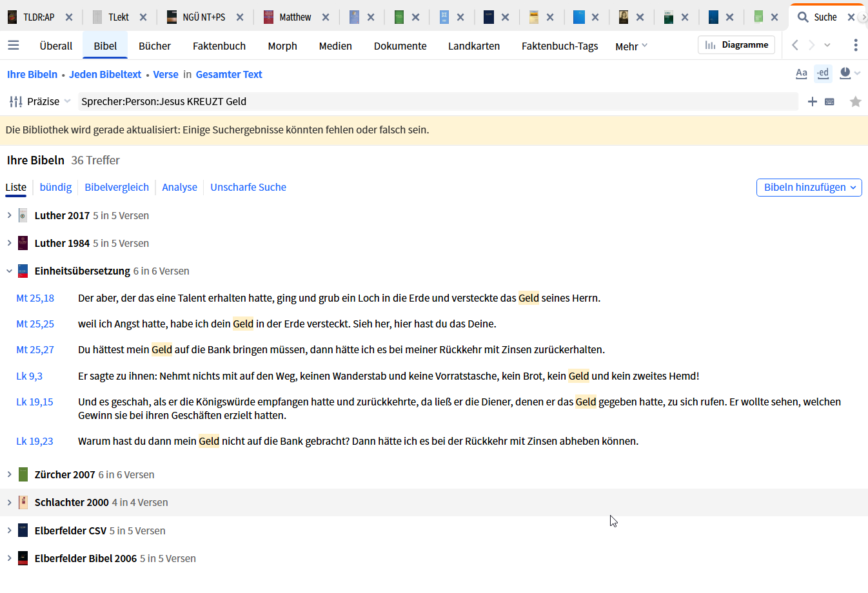Click the Luther 2017 book cover icon
This screenshot has height=593, width=868.
click(x=23, y=215)
